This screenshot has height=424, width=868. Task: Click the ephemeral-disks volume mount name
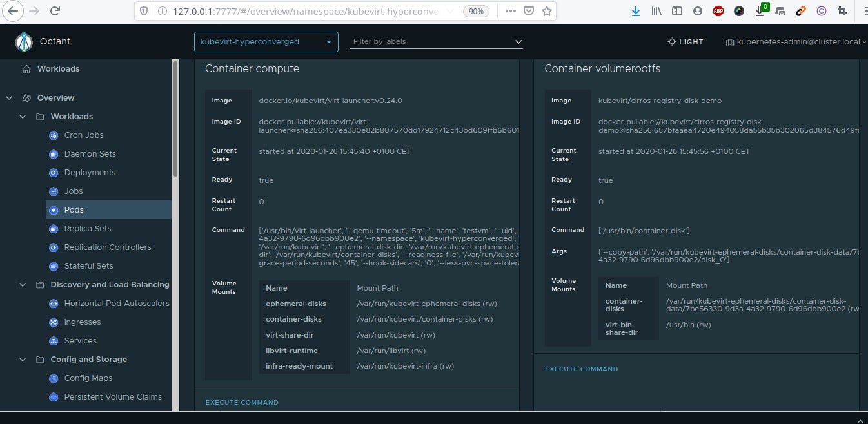click(296, 304)
